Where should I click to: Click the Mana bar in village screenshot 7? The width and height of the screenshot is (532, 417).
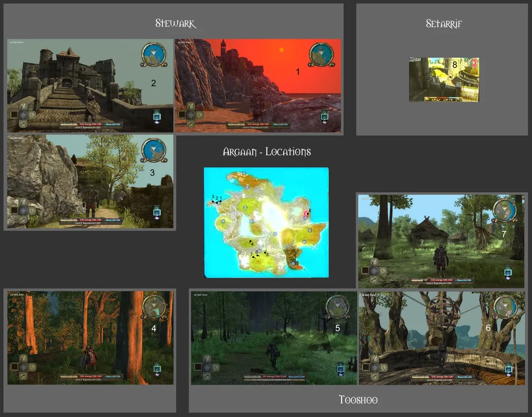(x=462, y=280)
